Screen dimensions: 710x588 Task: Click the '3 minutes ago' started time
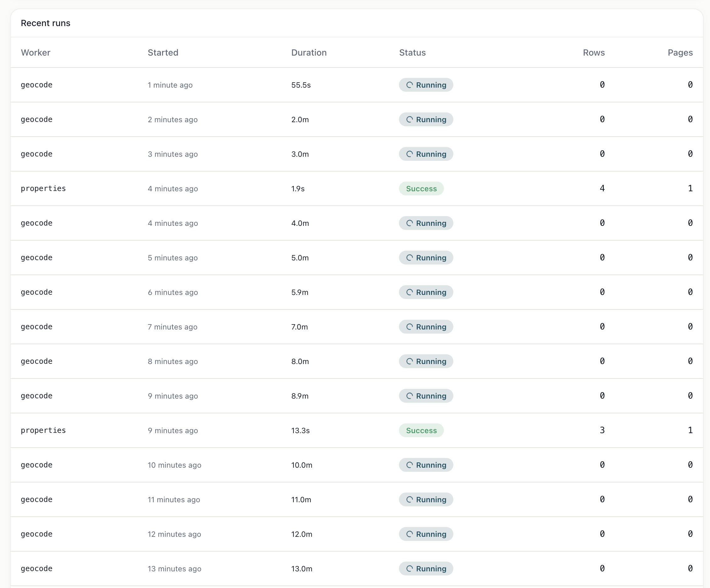[x=173, y=154]
